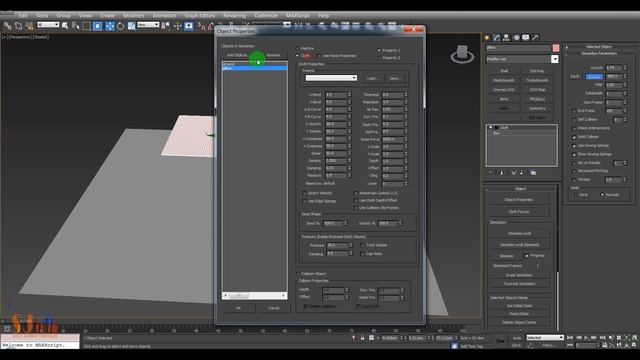Open the Modify command panel tab
Viewport: 640px width, 360px height.
[x=497, y=38]
